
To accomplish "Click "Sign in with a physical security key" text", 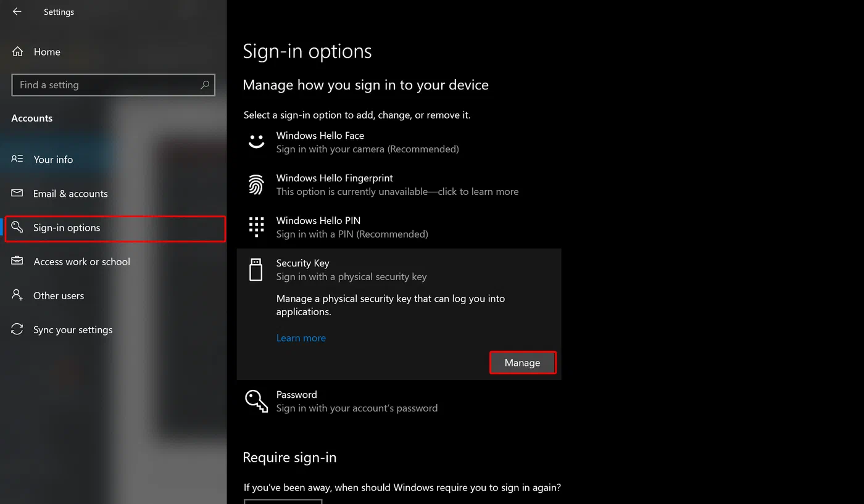I will pyautogui.click(x=352, y=277).
